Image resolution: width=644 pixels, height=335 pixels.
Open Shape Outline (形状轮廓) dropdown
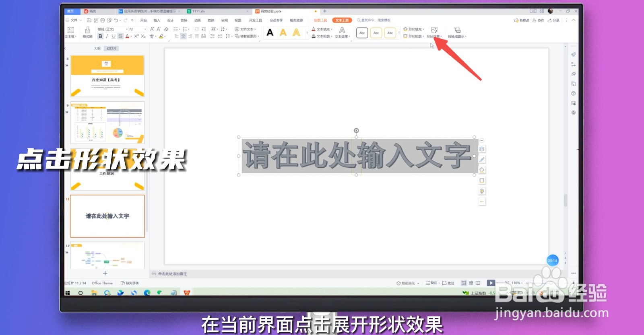point(414,36)
